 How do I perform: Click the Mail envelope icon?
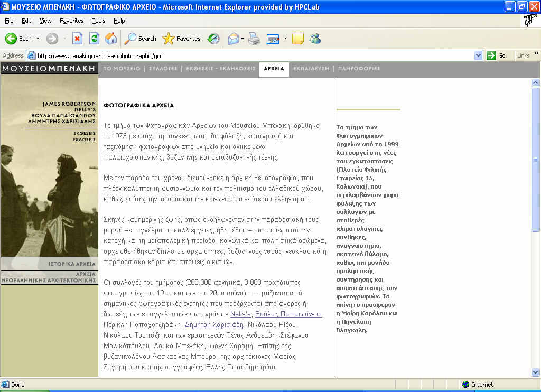coord(234,39)
